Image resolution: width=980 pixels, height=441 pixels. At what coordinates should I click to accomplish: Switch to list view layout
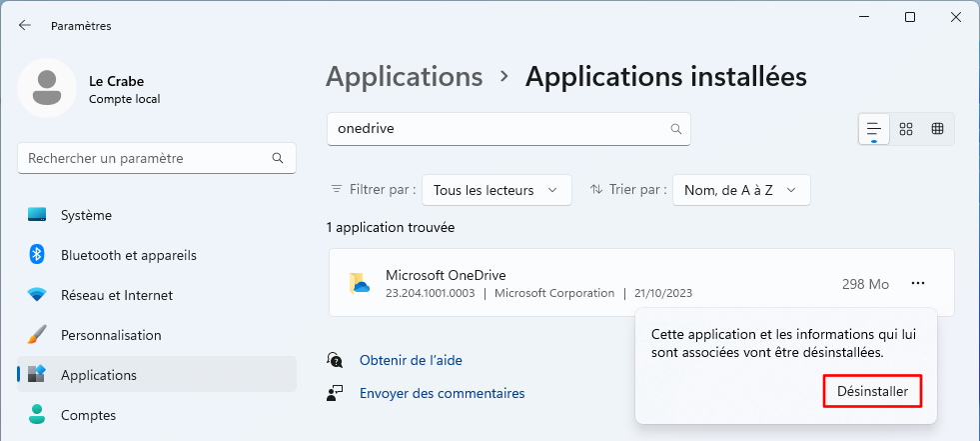(874, 129)
